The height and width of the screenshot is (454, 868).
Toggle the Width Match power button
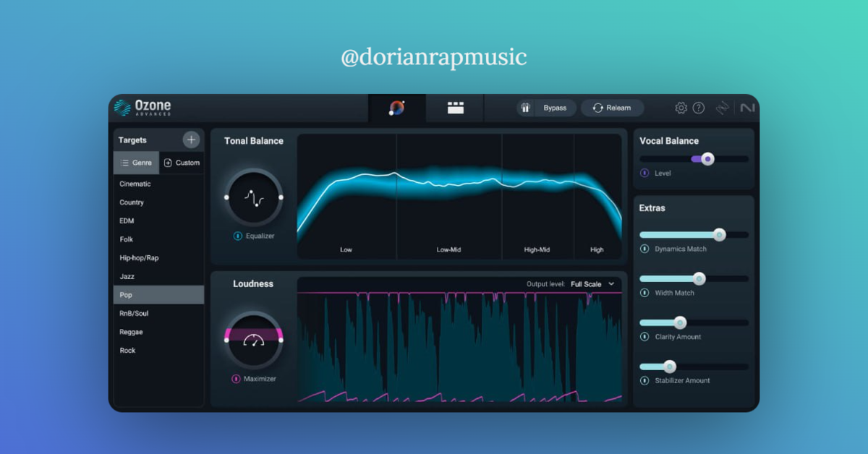point(644,293)
